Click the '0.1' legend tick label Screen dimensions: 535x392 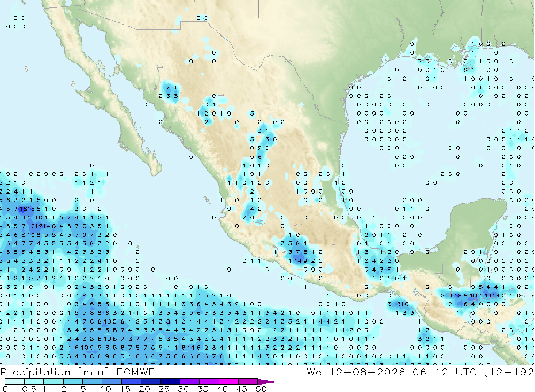click(x=9, y=389)
